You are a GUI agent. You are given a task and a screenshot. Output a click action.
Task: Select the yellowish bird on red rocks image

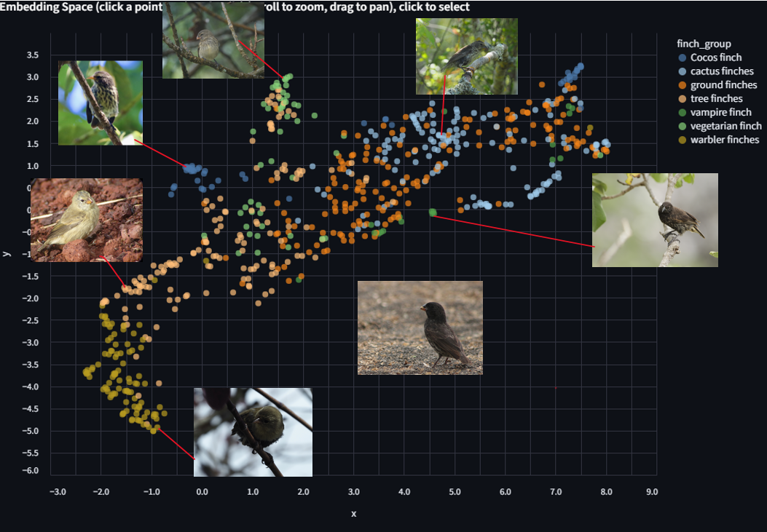[x=86, y=220]
